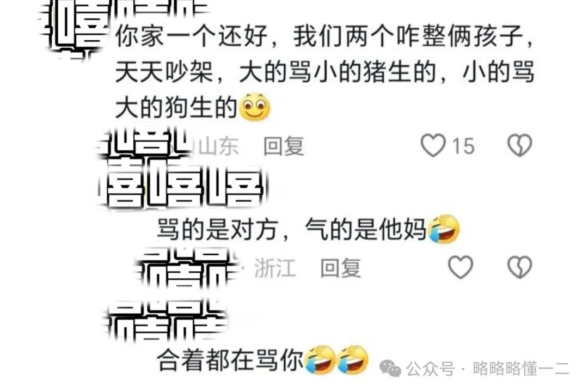Viewport: 588px width, 392px height.
Task: Dislike the Shandong comment via broken heart
Action: 520,145
